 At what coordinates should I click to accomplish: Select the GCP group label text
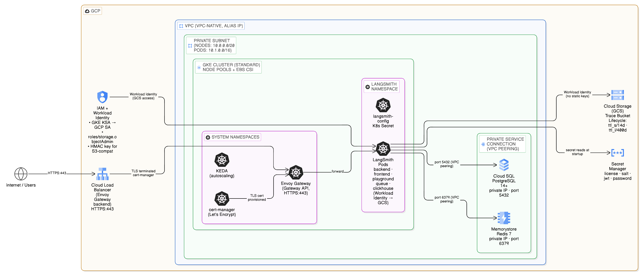point(96,11)
